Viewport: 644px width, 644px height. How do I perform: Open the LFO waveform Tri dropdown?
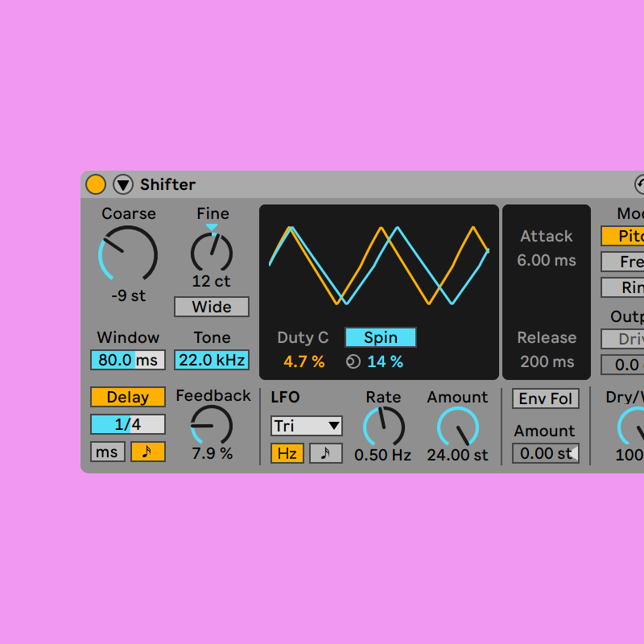point(306,426)
